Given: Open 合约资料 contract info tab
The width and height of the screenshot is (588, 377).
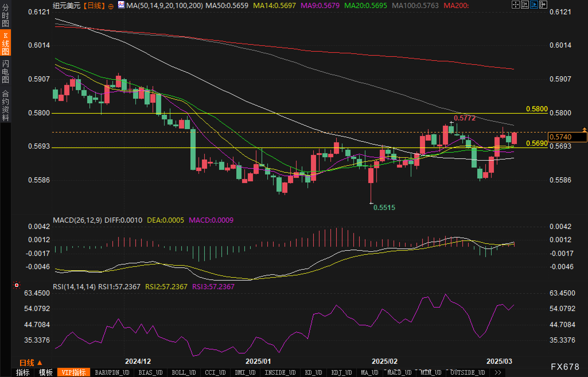Looking at the screenshot, I should point(5,105).
